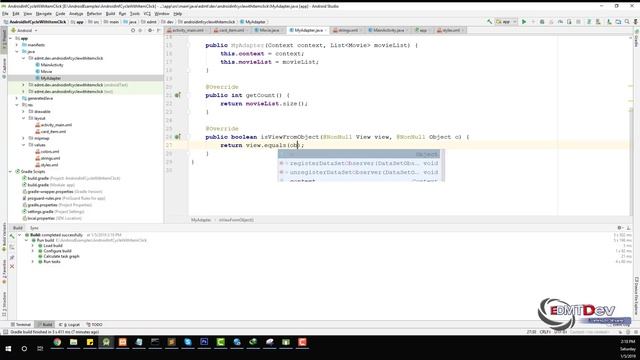Click the Stop icon in the run toolbar
This screenshot has height=360, width=640.
point(578,22)
